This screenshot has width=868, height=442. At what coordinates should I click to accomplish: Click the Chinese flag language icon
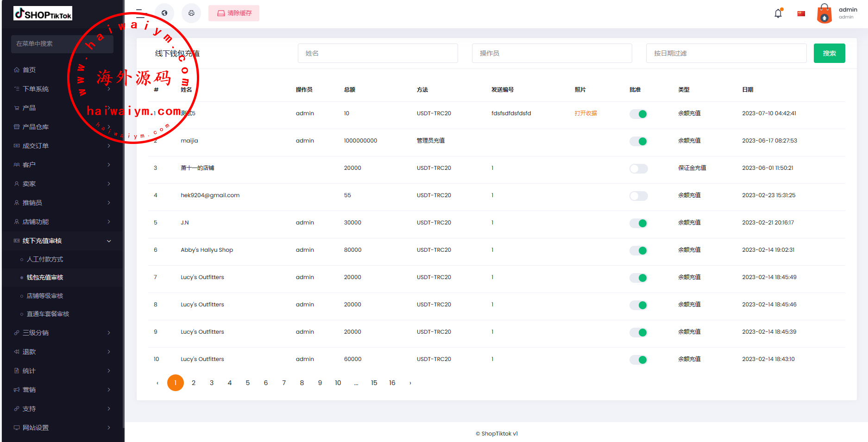point(801,13)
